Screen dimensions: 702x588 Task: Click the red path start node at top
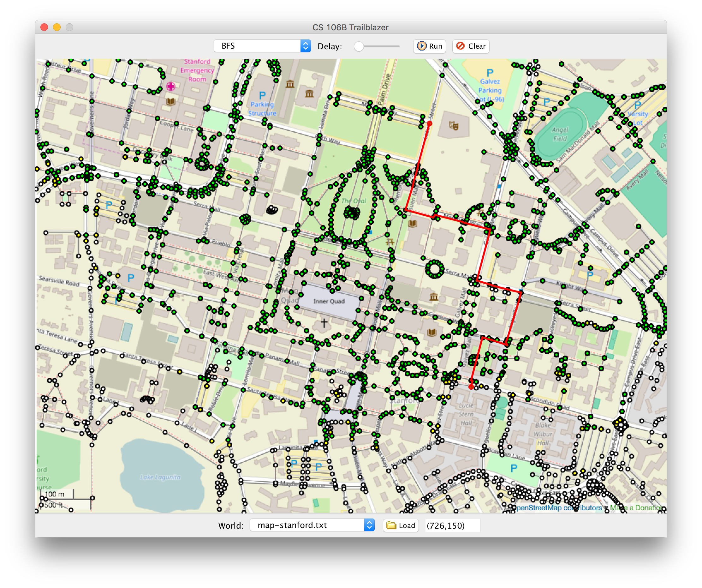[430, 124]
